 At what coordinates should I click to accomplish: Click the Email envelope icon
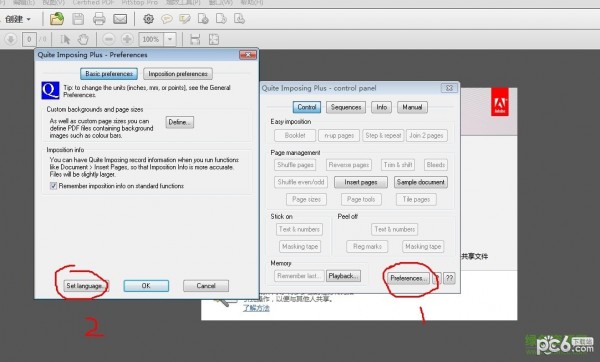(x=120, y=19)
